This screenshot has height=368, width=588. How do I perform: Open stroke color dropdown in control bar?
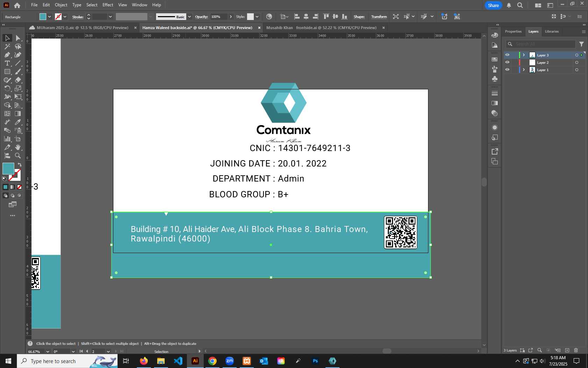coord(65,16)
